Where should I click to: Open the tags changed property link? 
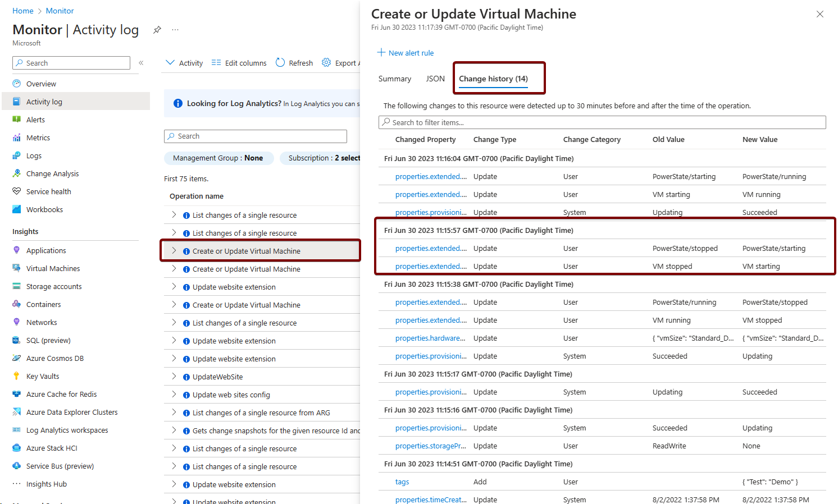click(x=402, y=482)
